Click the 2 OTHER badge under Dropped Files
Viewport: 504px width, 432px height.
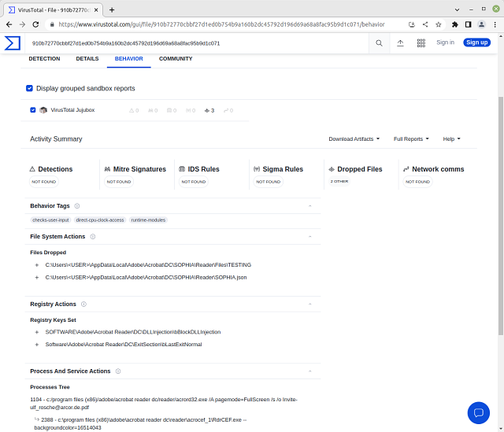339,182
